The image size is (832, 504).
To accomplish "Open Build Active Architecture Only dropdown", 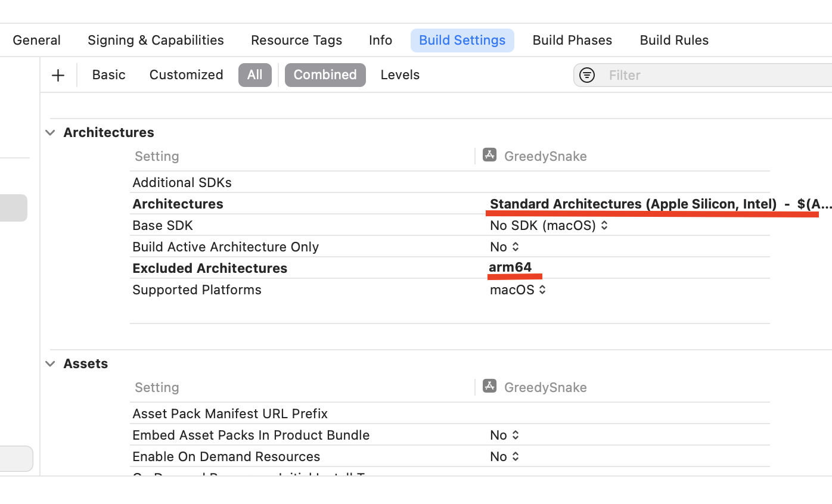I will tap(505, 247).
